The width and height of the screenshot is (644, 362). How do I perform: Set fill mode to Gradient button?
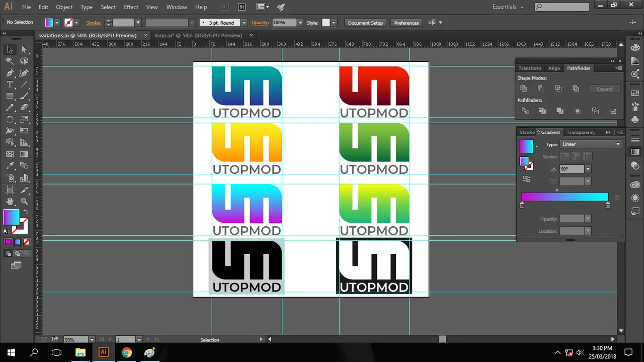point(17,242)
